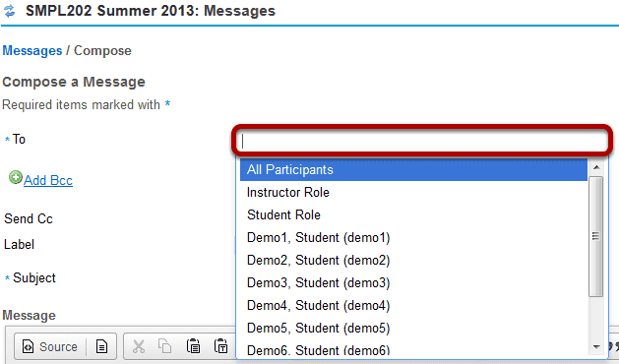Click the recipient list scrollbar thumb
The image size is (619, 364).
coord(595,236)
